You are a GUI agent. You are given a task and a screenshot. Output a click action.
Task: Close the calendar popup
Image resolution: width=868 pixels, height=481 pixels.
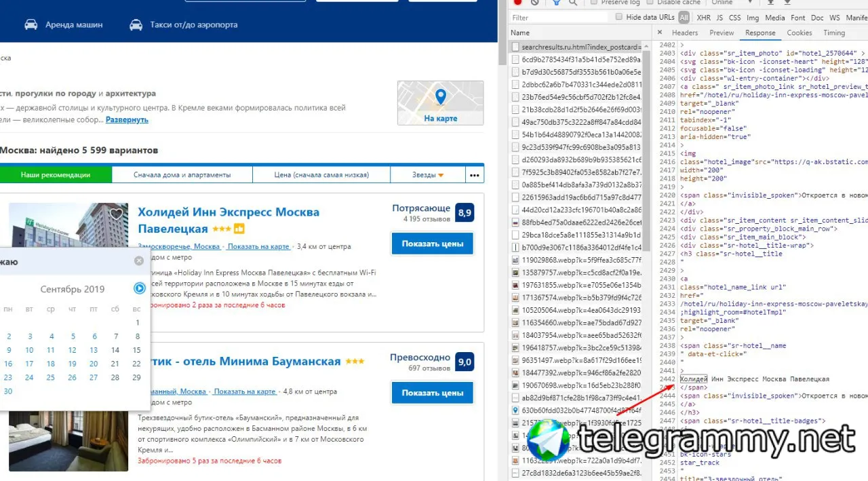click(139, 261)
